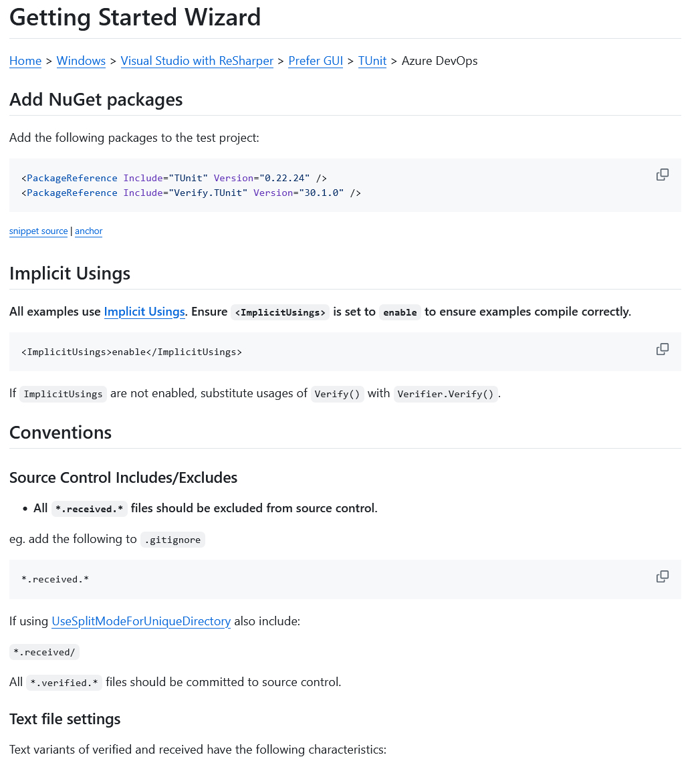Open the Windows breadcrumb link
700x765 pixels.
(81, 61)
